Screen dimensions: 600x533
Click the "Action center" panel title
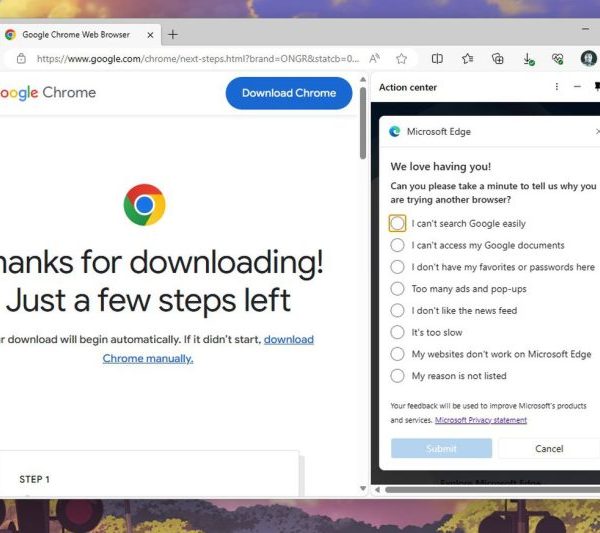[408, 87]
